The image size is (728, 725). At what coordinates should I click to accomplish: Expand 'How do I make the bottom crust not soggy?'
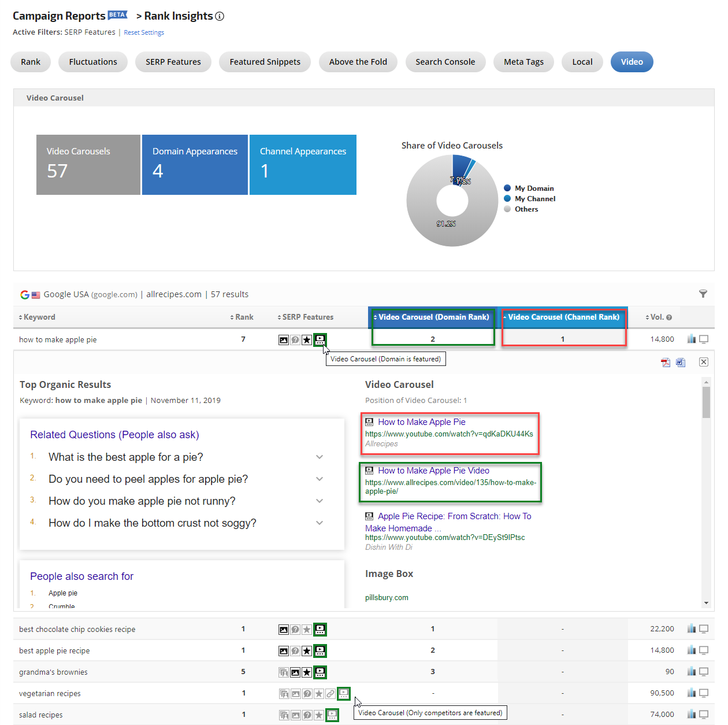pos(320,523)
